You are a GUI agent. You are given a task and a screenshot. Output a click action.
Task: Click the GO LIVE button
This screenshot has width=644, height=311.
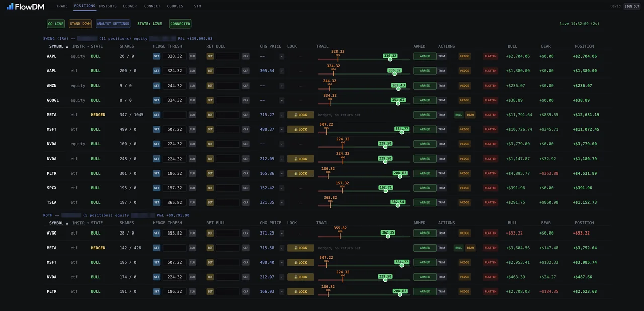click(x=56, y=24)
